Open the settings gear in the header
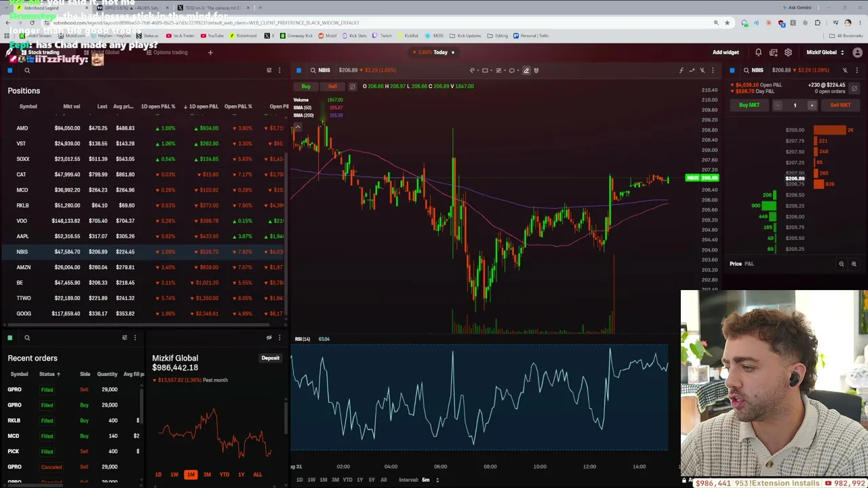The width and height of the screenshot is (868, 488). 788,52
